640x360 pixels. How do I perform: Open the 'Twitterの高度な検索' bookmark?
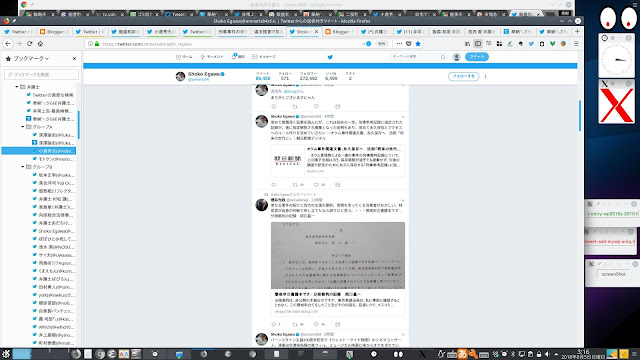pyautogui.click(x=50, y=95)
